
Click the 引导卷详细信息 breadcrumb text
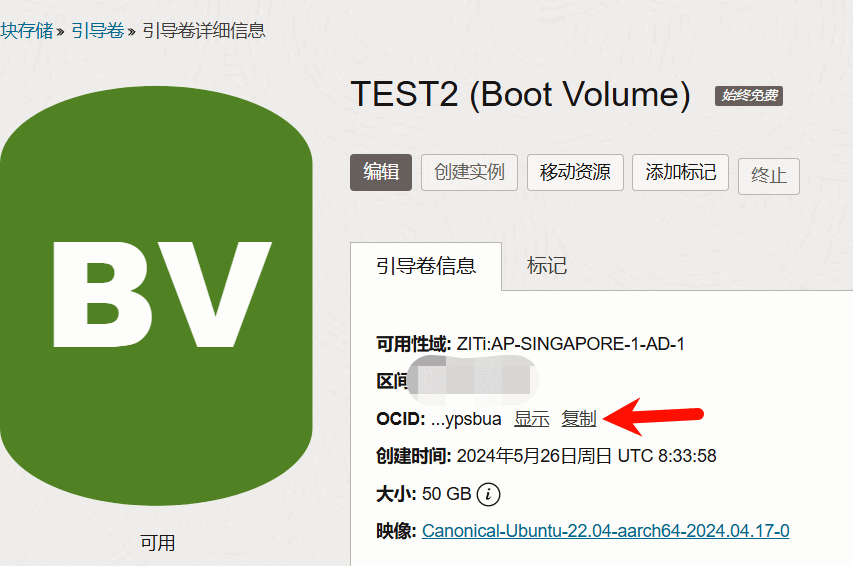pyautogui.click(x=204, y=30)
